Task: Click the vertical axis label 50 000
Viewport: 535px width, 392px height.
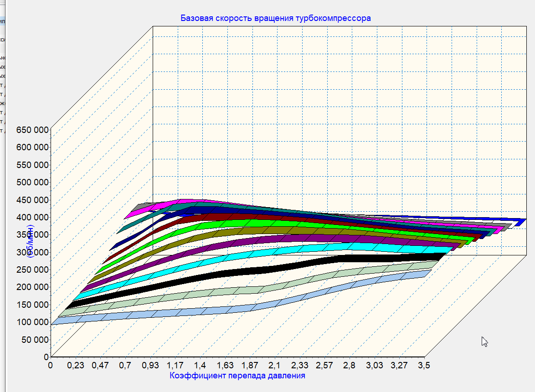Action: click(34, 340)
